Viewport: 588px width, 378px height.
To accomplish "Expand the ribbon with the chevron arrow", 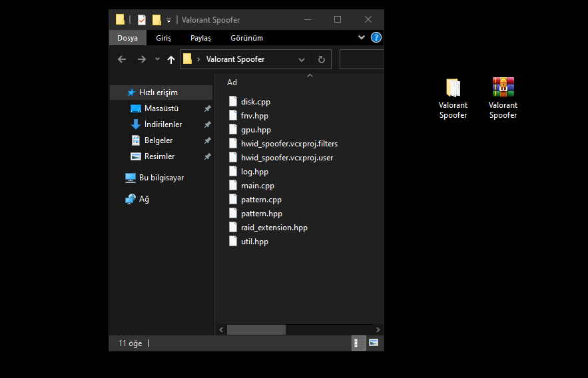I will point(362,37).
